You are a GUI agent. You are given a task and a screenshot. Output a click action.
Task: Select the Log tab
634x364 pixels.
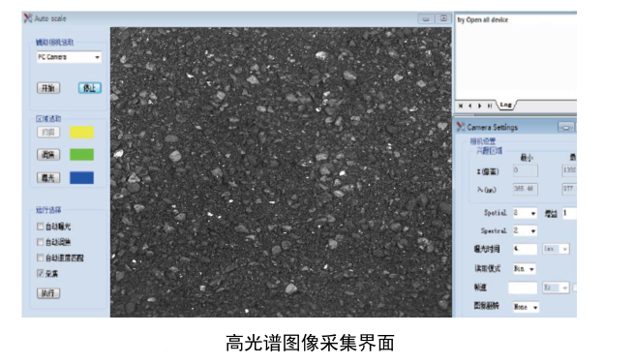(x=506, y=105)
